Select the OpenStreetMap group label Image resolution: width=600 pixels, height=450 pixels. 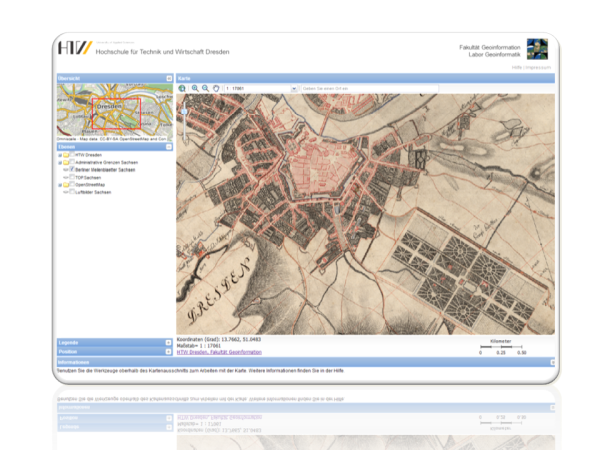pyautogui.click(x=90, y=185)
